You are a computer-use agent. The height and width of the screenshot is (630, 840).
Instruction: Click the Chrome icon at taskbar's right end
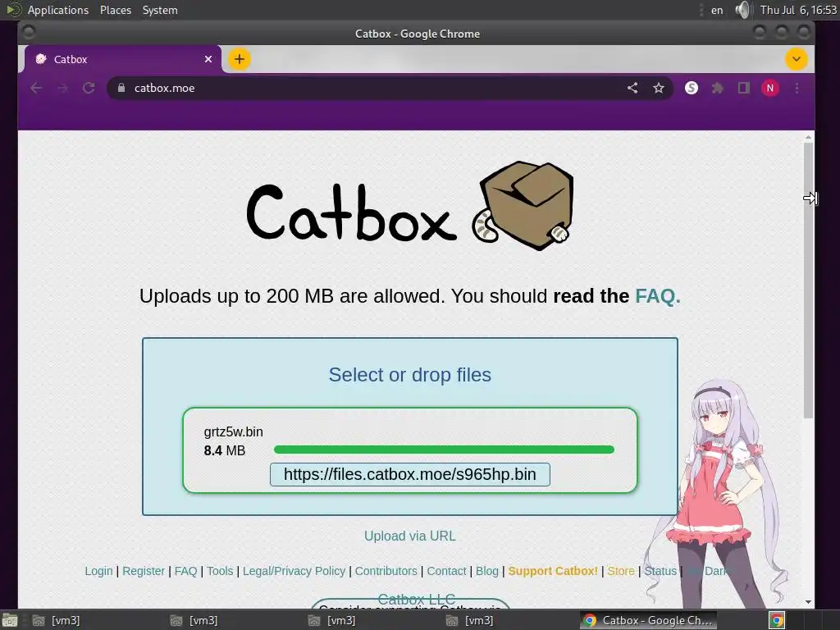777,620
